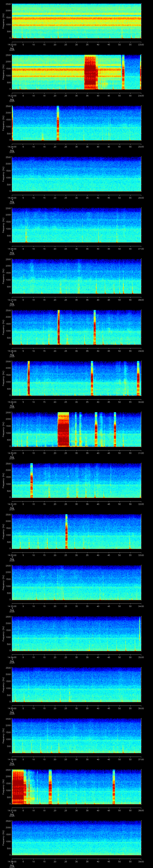Select the 14:32:00 start time label

[x=12, y=555]
